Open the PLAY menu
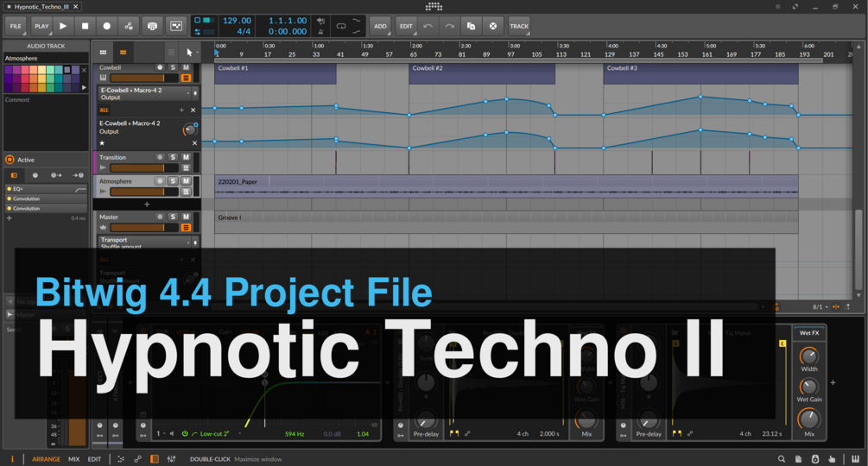Image resolution: width=868 pixels, height=466 pixels. [x=41, y=26]
